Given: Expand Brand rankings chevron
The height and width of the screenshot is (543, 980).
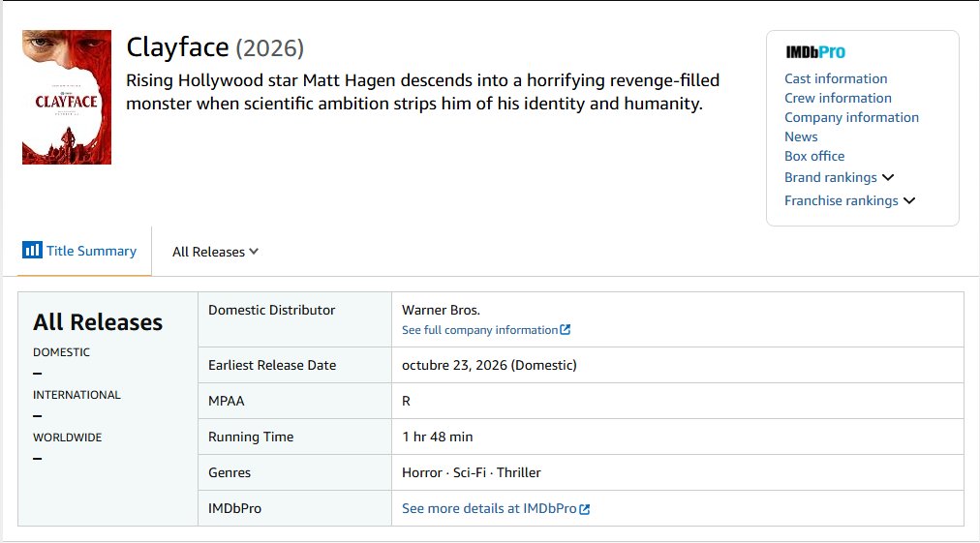Looking at the screenshot, I should (887, 177).
